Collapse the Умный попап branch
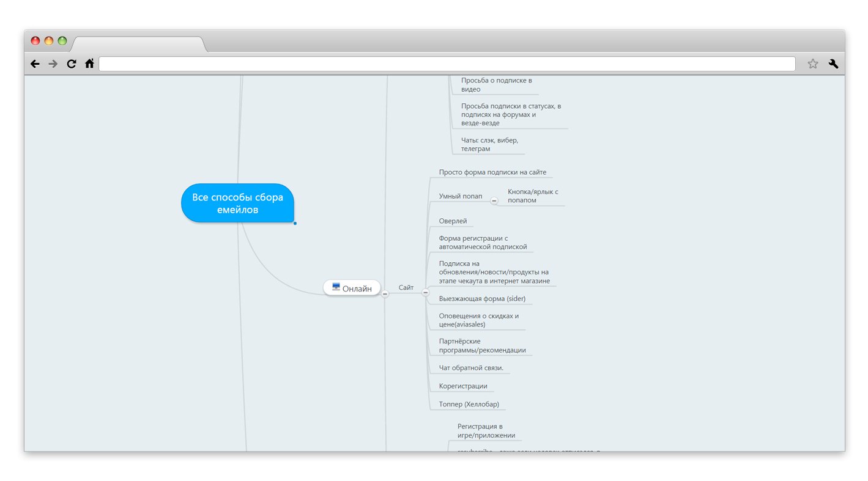 pyautogui.click(x=494, y=201)
